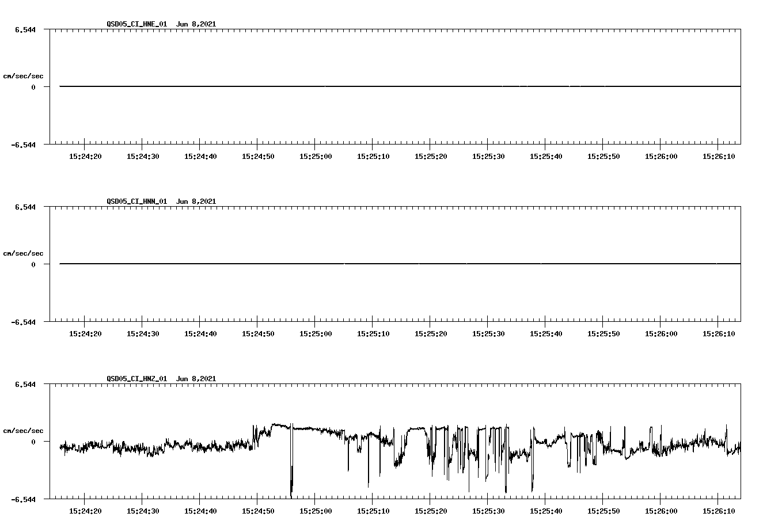
Task: Click 15:25:00 time label under HNE plot
Action: coord(316,157)
